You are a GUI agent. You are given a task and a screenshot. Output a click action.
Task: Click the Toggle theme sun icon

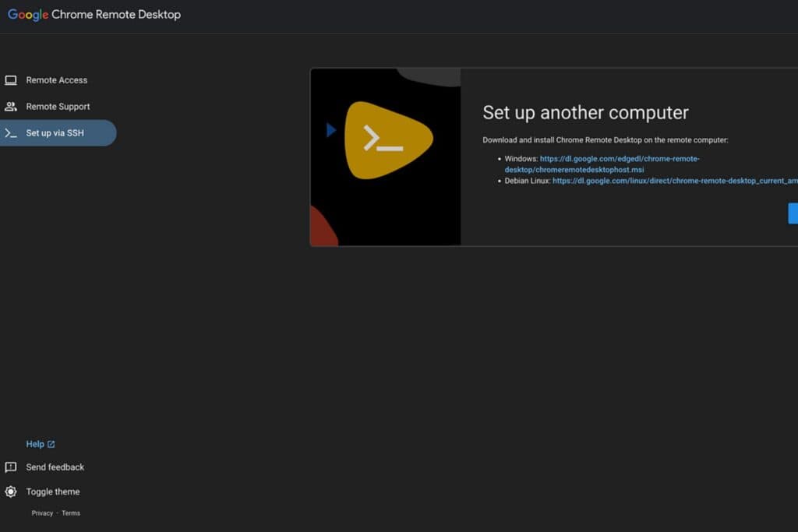tap(10, 491)
